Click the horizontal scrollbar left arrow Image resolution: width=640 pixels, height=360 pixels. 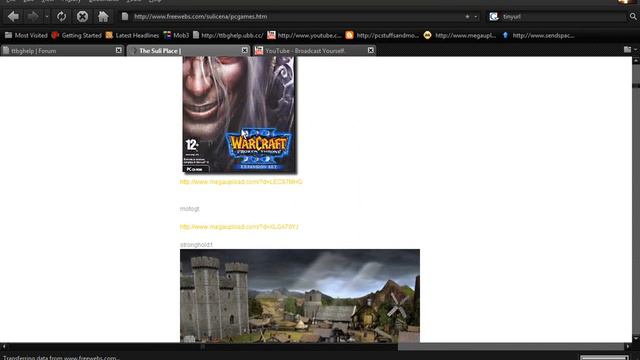click(x=4, y=347)
